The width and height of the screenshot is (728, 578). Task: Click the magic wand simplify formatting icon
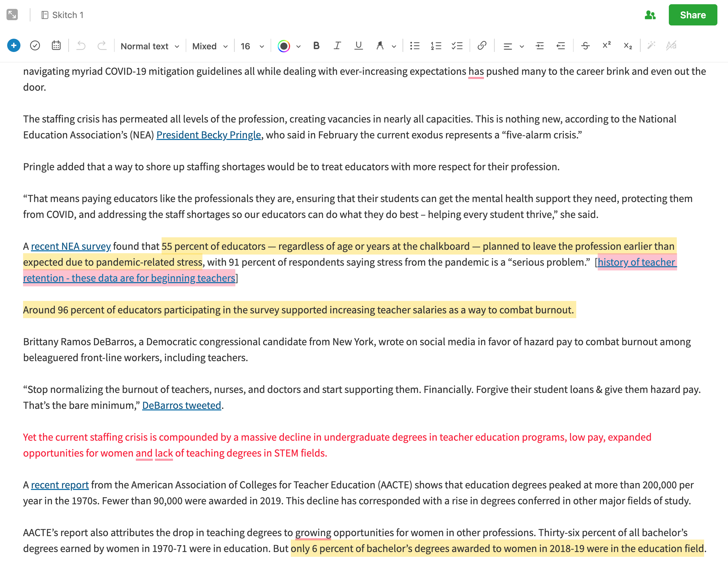click(651, 45)
